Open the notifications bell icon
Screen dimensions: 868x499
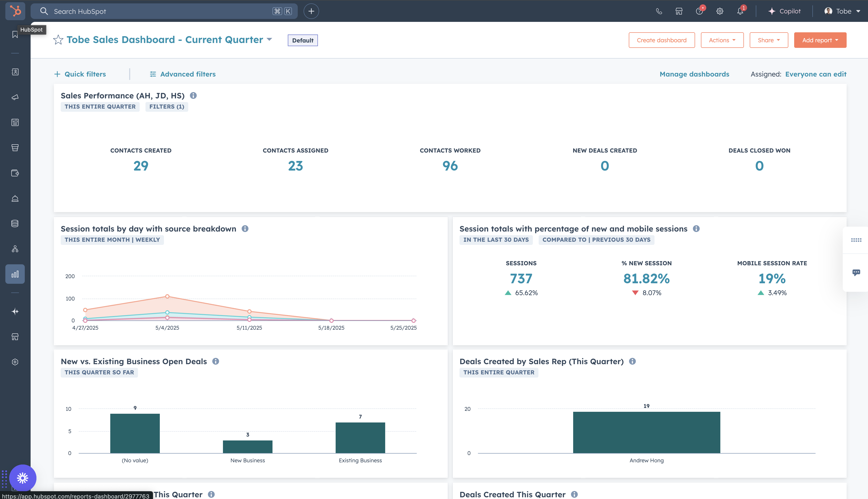click(740, 11)
